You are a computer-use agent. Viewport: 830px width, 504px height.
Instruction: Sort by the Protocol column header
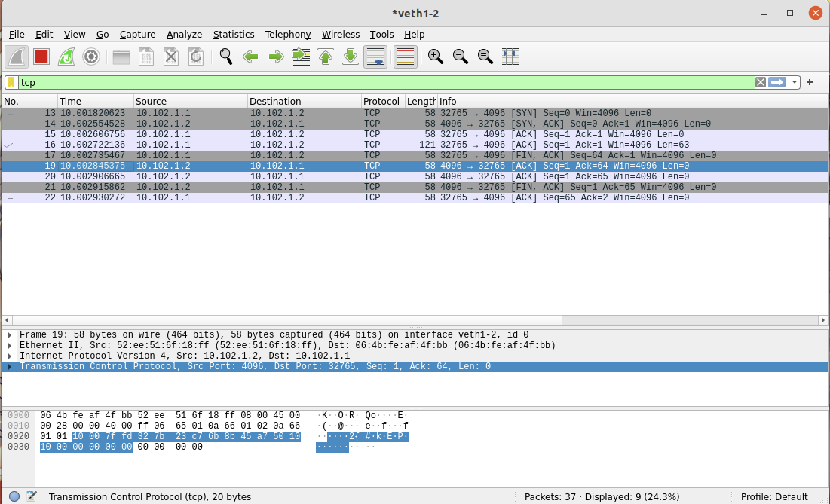(383, 101)
